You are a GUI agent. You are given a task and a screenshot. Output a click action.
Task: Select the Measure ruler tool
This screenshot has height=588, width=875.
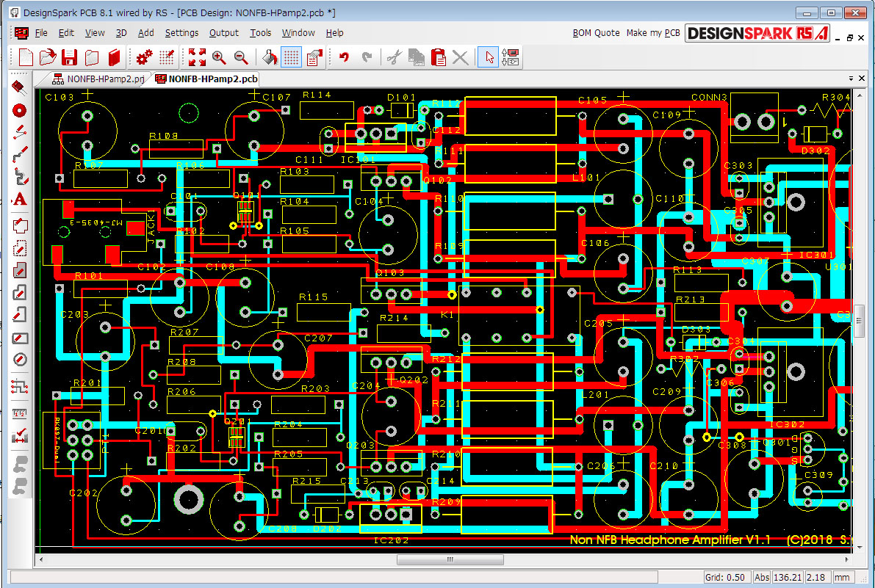pyautogui.click(x=20, y=412)
